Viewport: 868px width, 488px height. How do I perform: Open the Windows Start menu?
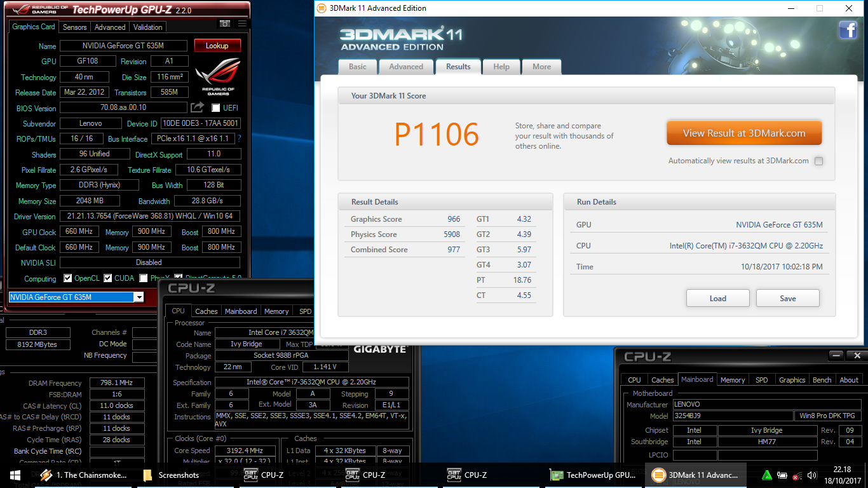tap(14, 475)
